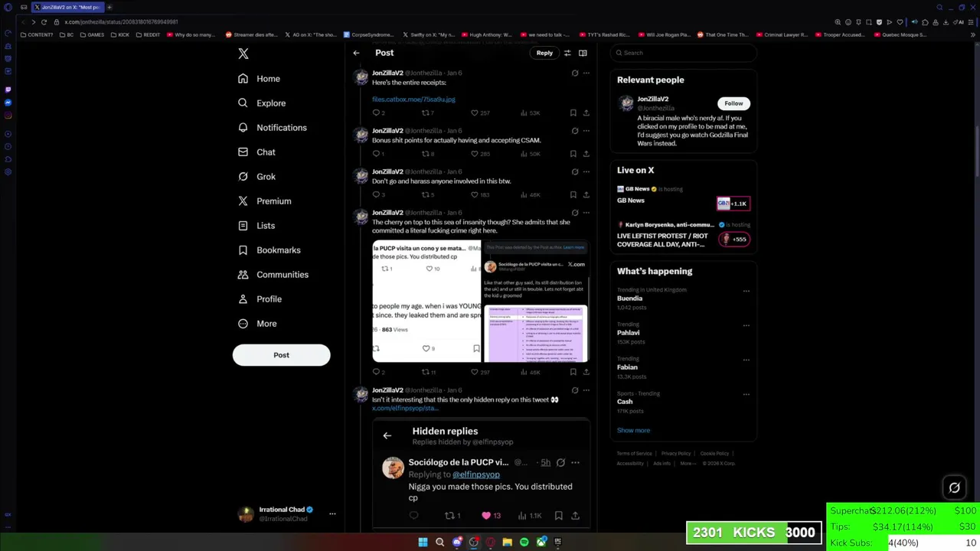The height and width of the screenshot is (551, 980).
Task: Open more options on 'Bonus shit points' post
Action: tap(586, 131)
